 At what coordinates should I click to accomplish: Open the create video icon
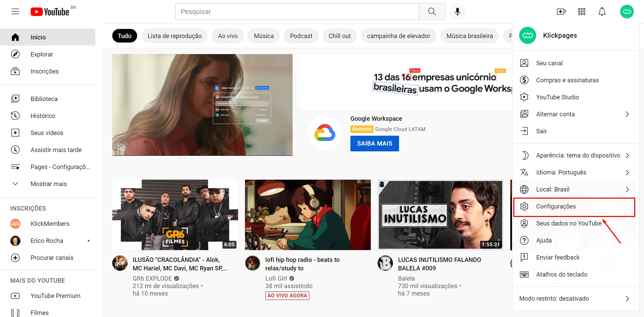point(561,12)
